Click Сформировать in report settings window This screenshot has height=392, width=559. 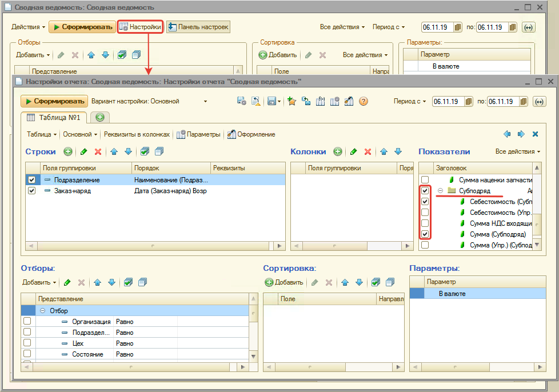54,101
